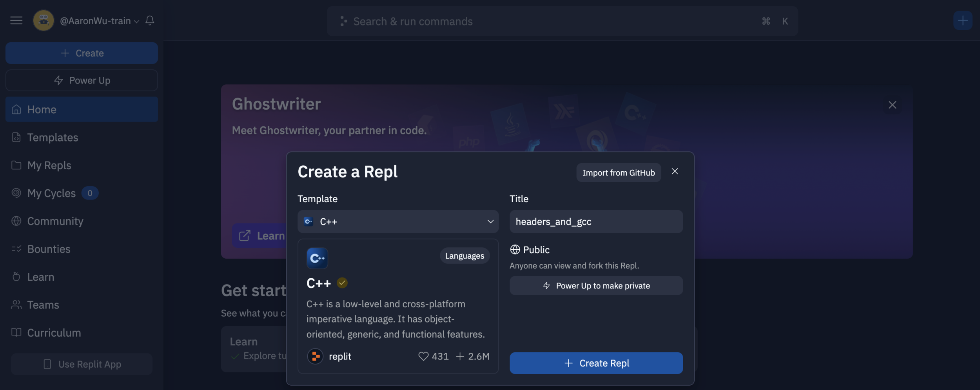980x390 pixels.
Task: Click the top-right plus new Repl button
Action: (963, 20)
